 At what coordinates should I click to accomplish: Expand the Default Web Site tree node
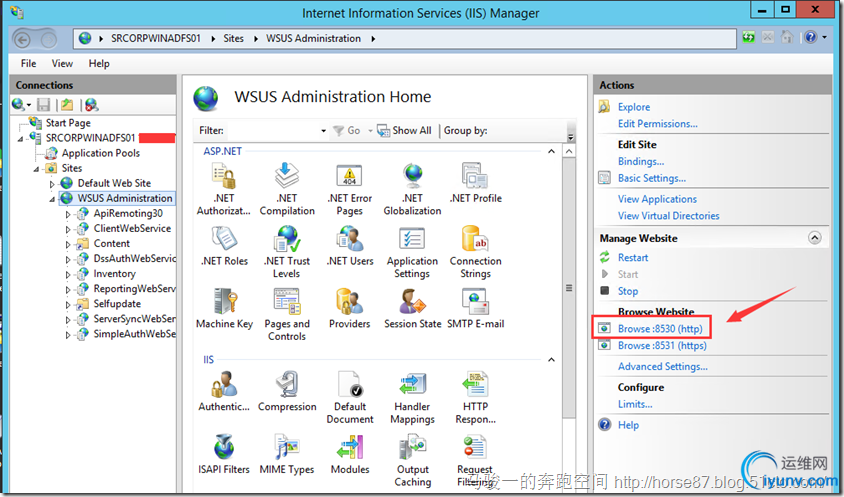click(x=52, y=184)
